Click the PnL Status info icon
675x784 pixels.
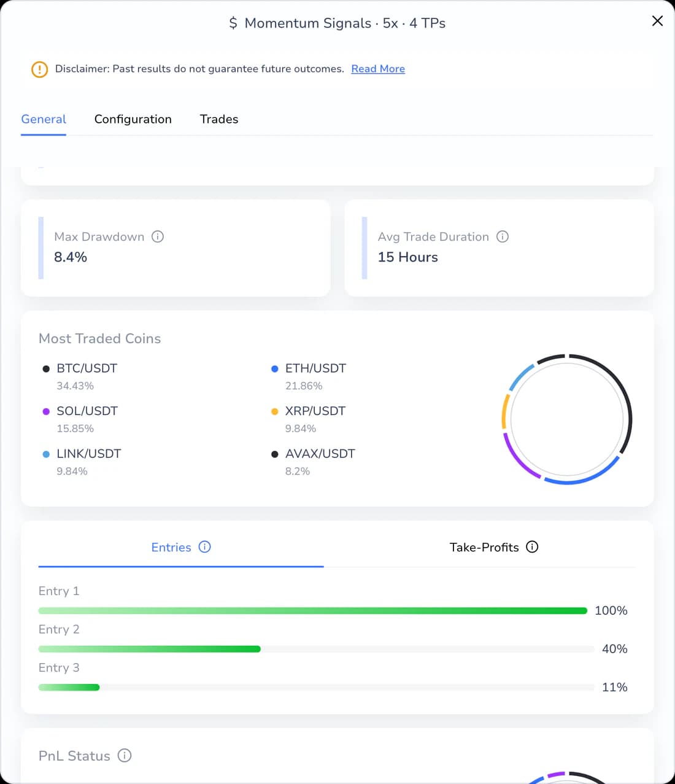click(125, 756)
